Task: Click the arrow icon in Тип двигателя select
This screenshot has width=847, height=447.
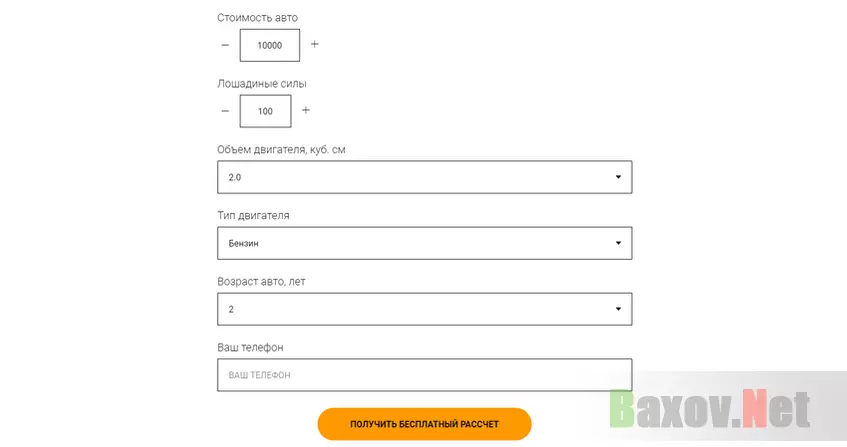Action: (619, 243)
